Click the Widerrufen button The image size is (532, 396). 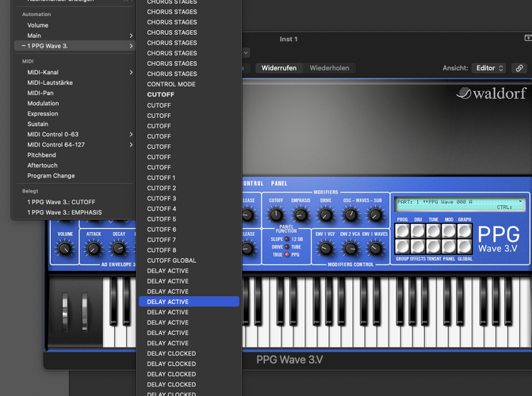coord(278,68)
